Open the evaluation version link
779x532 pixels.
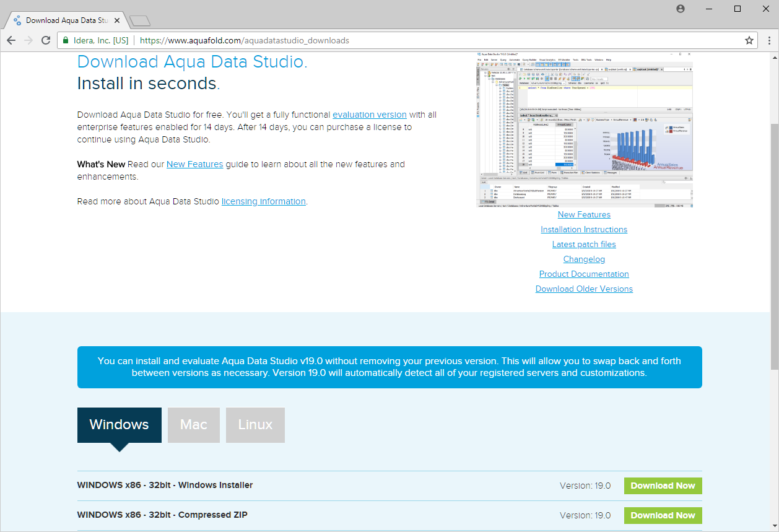pos(370,115)
